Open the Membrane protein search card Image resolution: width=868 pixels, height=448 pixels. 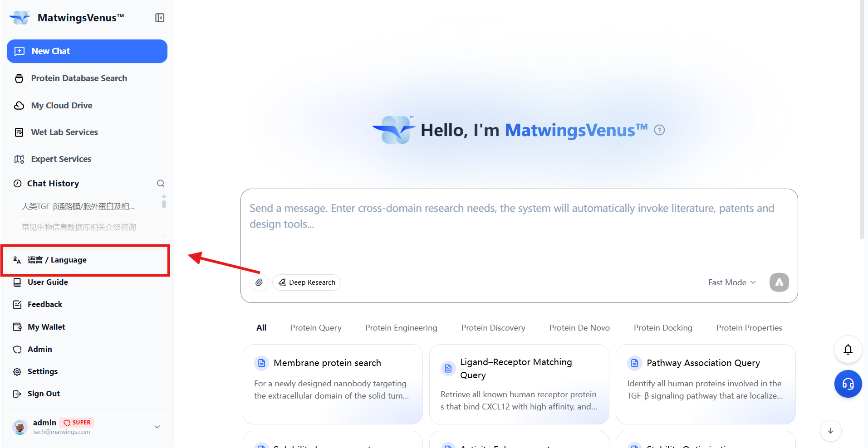coord(333,384)
